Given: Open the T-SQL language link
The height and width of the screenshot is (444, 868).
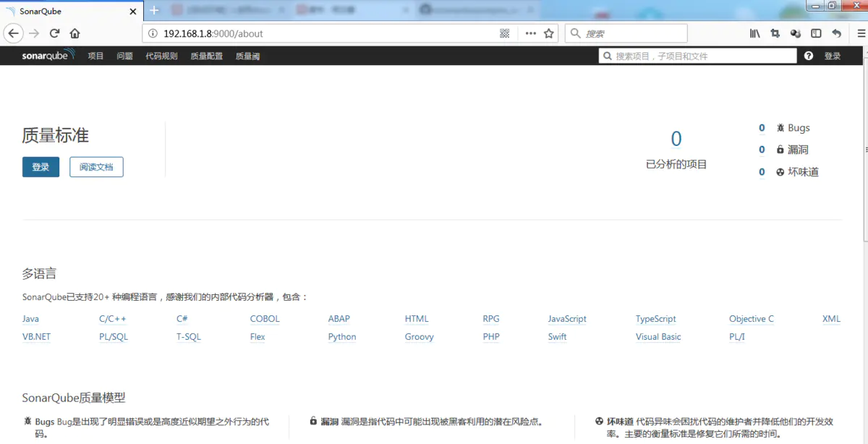Looking at the screenshot, I should click(x=189, y=337).
